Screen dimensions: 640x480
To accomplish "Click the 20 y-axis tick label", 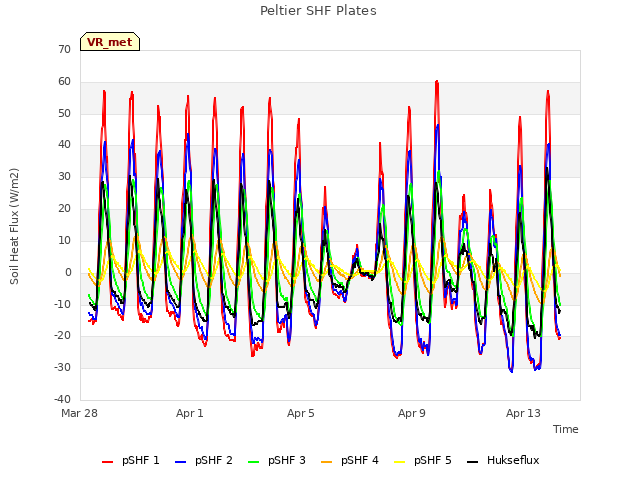I will click(64, 208).
